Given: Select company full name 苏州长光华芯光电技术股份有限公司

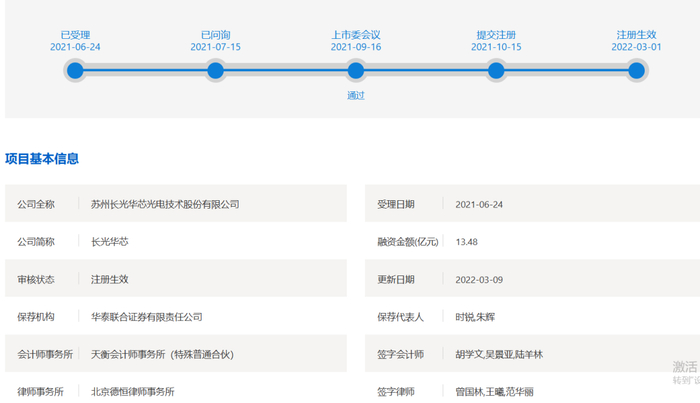Looking at the screenshot, I should pos(165,204).
